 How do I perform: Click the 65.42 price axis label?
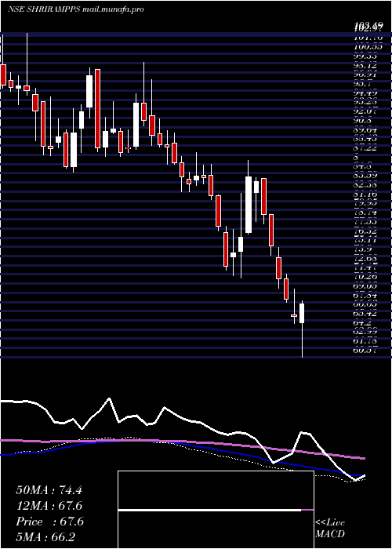(x=365, y=314)
